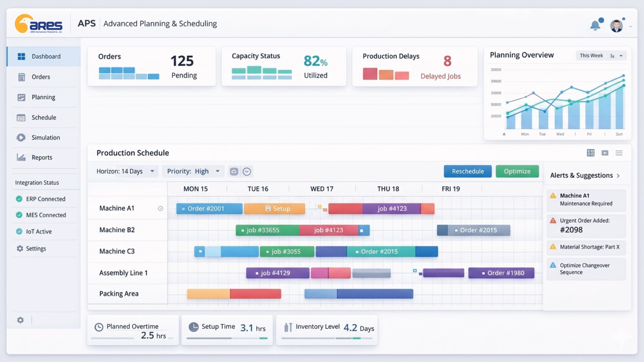
Task: Click the Simulation sidebar icon
Action: point(21,137)
